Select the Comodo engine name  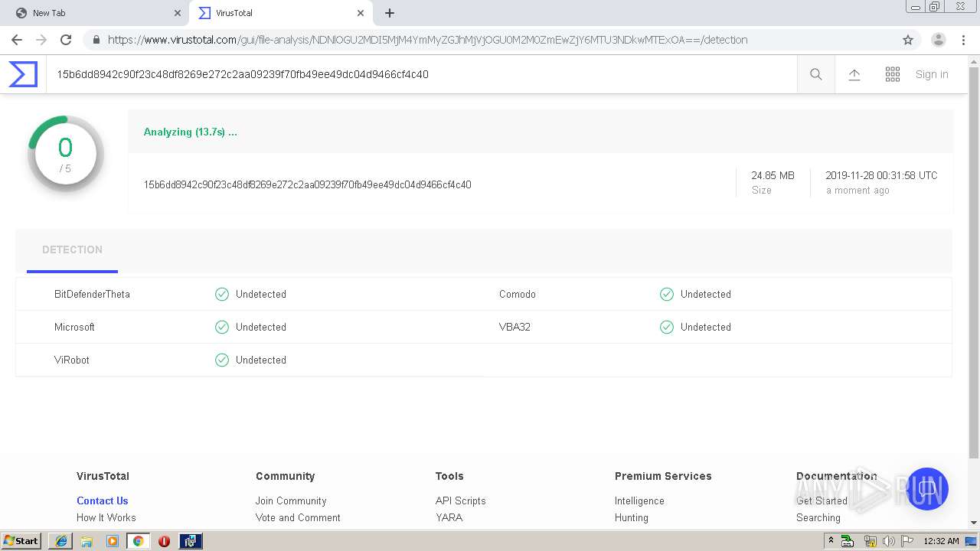[518, 294]
